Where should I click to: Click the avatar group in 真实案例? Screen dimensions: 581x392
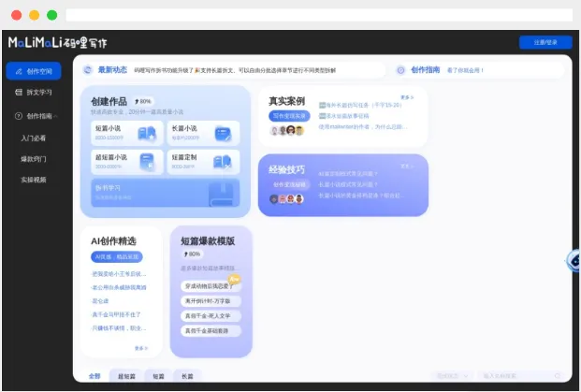tap(287, 130)
